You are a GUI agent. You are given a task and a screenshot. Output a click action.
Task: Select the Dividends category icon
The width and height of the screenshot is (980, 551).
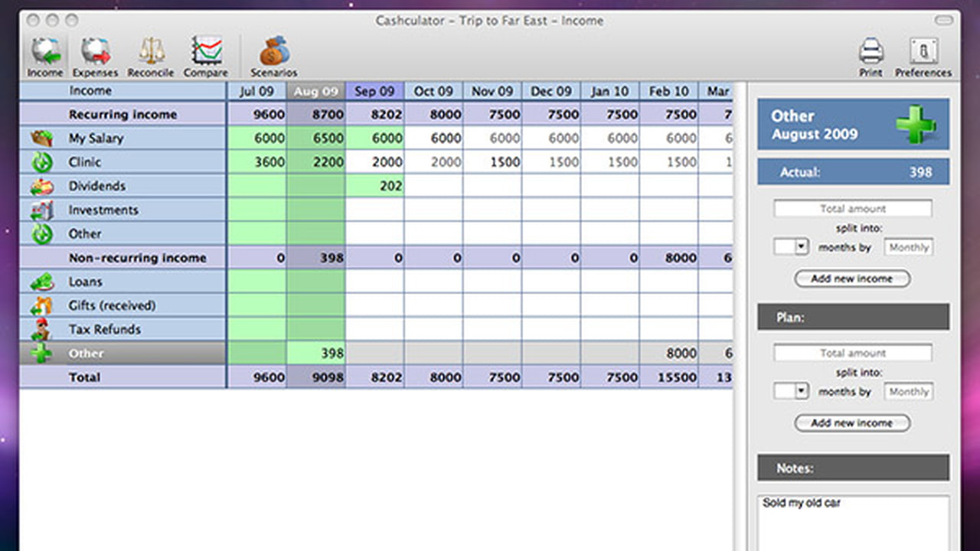41,186
